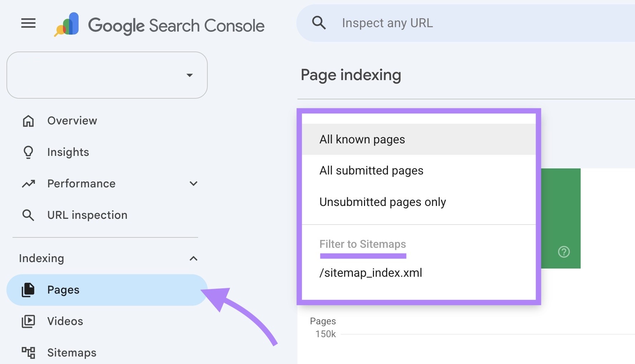
Task: Click the Google Search Console title text
Action: tap(176, 25)
